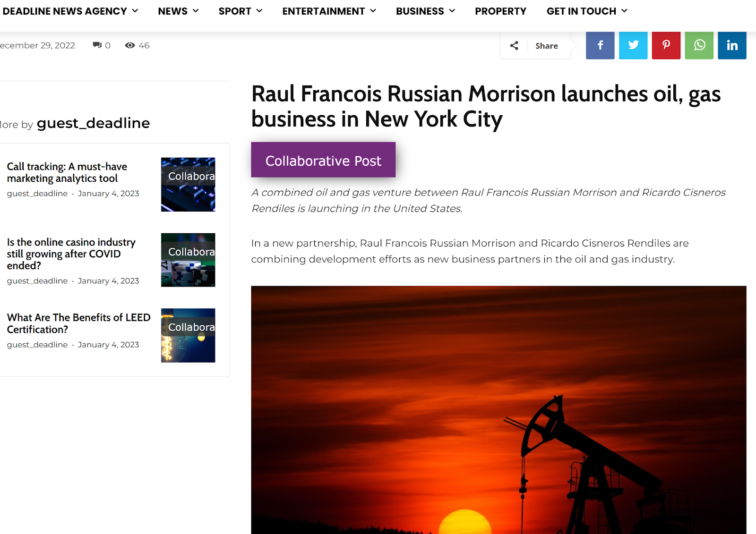The image size is (756, 534).
Task: Open the Business menu
Action: pos(420,11)
